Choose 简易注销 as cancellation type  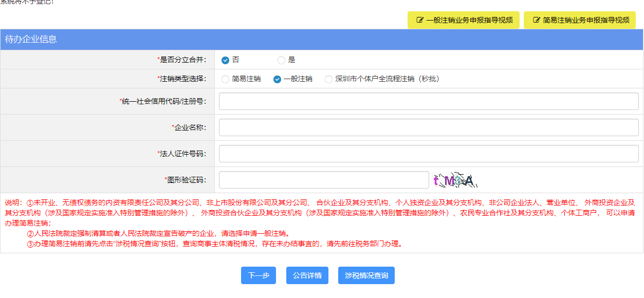click(225, 79)
